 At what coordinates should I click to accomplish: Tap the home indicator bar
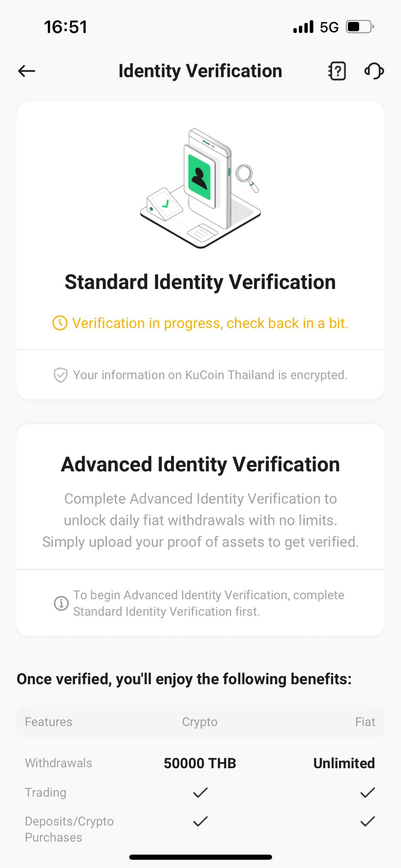[200, 857]
